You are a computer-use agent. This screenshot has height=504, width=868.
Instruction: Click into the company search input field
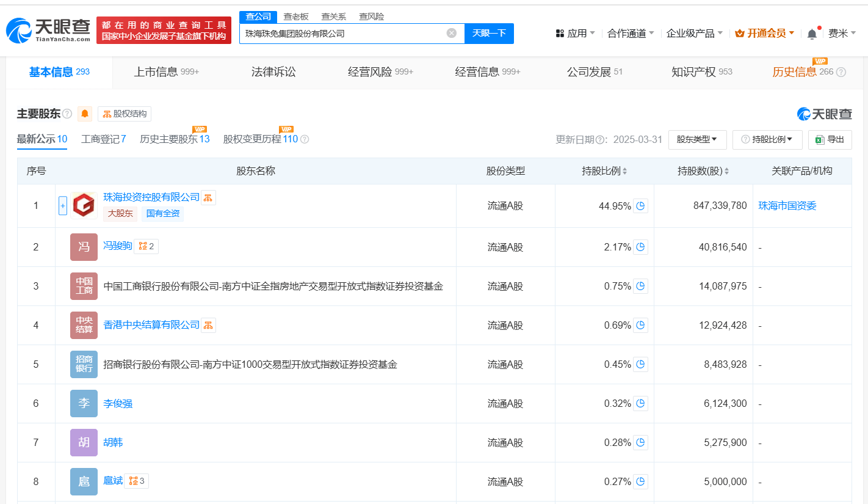(342, 34)
